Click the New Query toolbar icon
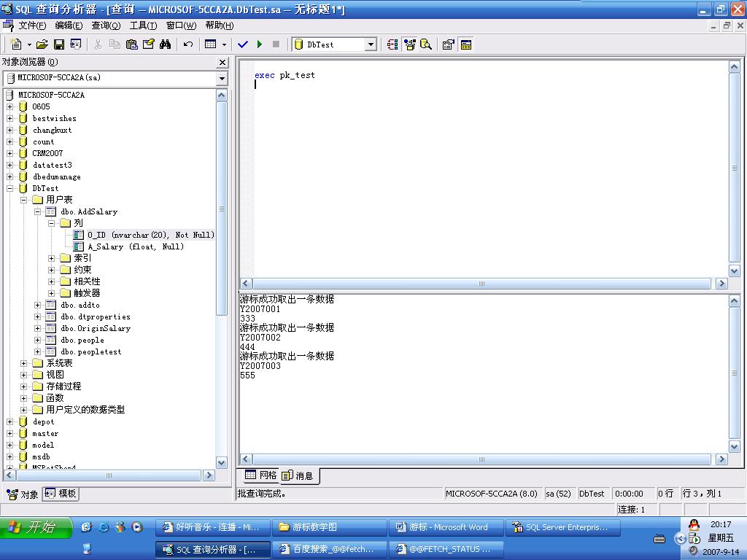 (x=16, y=44)
